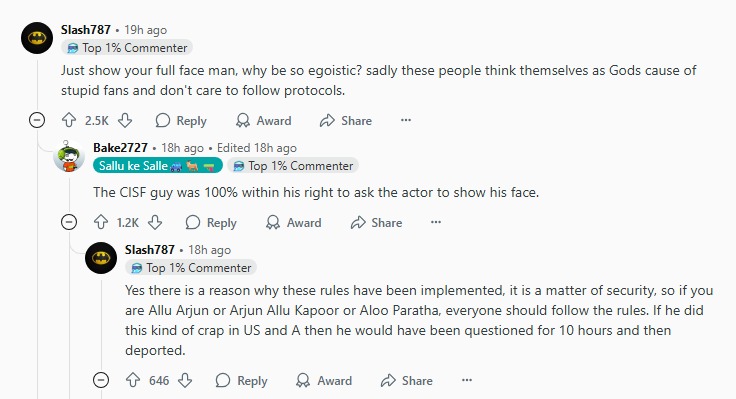Open Bake2727 username link
Viewport: 736px width, 399px height.
tap(120, 148)
